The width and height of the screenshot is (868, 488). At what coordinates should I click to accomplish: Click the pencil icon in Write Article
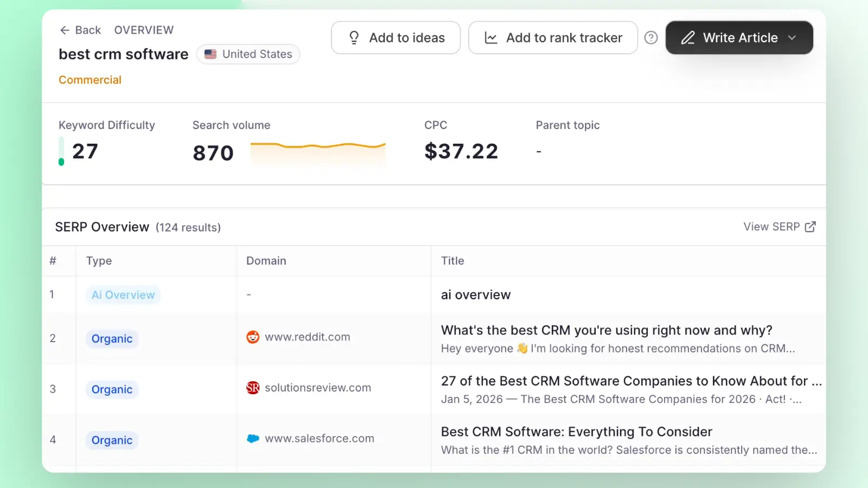point(688,37)
